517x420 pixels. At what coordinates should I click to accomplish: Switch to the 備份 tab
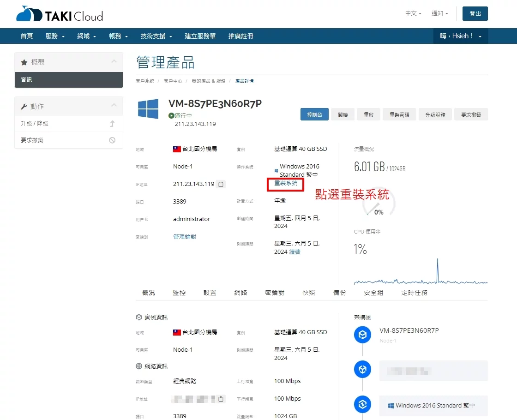(339, 293)
